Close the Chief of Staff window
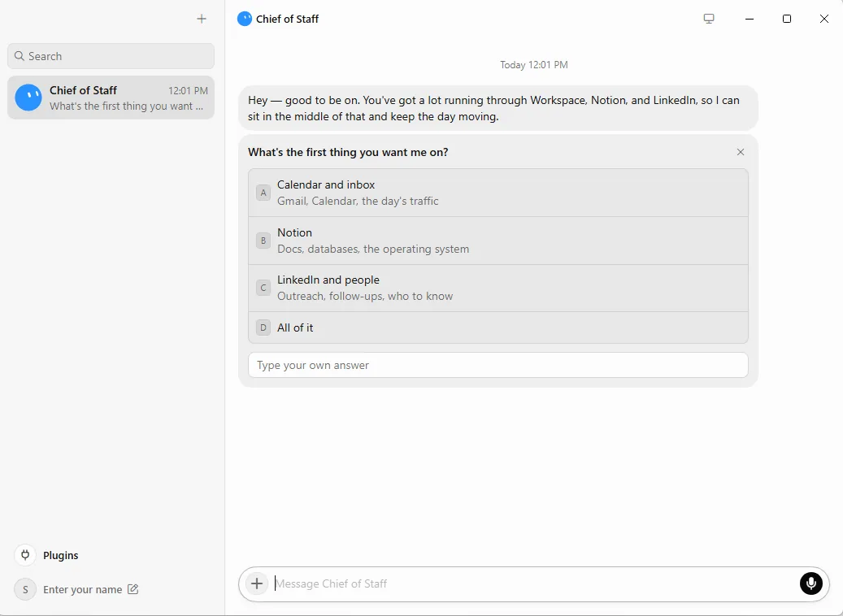This screenshot has height=616, width=843. 824,19
